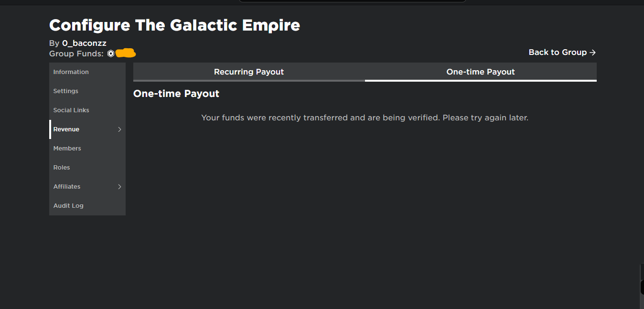The image size is (644, 309).
Task: Switch to the Recurring Payout tab
Action: tap(249, 72)
